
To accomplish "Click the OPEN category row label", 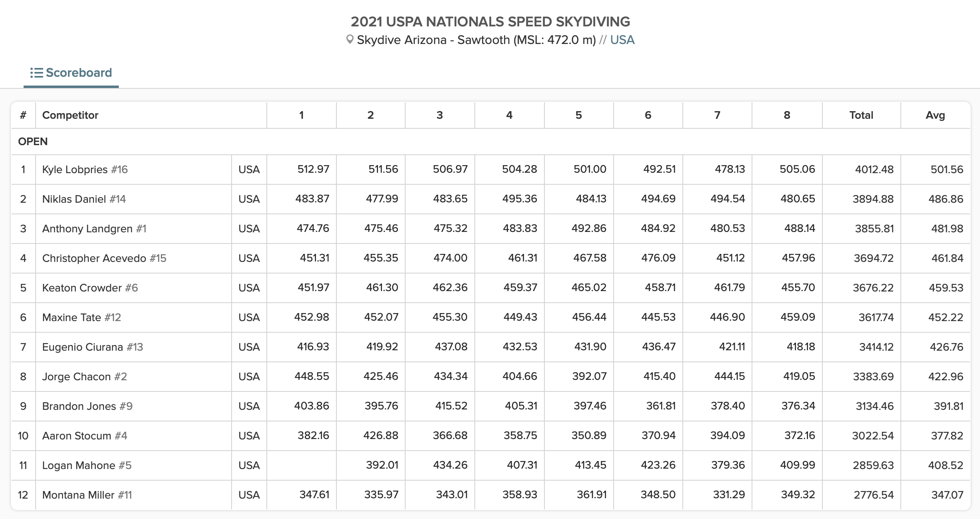I will click(x=33, y=142).
